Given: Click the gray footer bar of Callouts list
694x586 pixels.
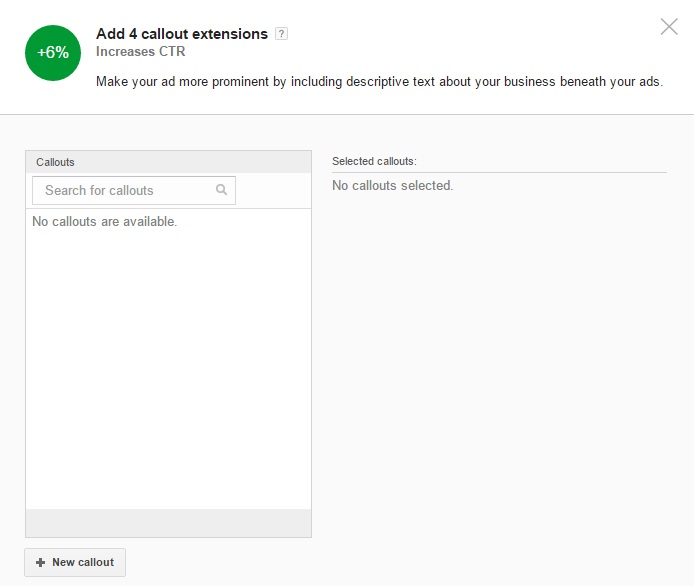Looking at the screenshot, I should [x=168, y=523].
